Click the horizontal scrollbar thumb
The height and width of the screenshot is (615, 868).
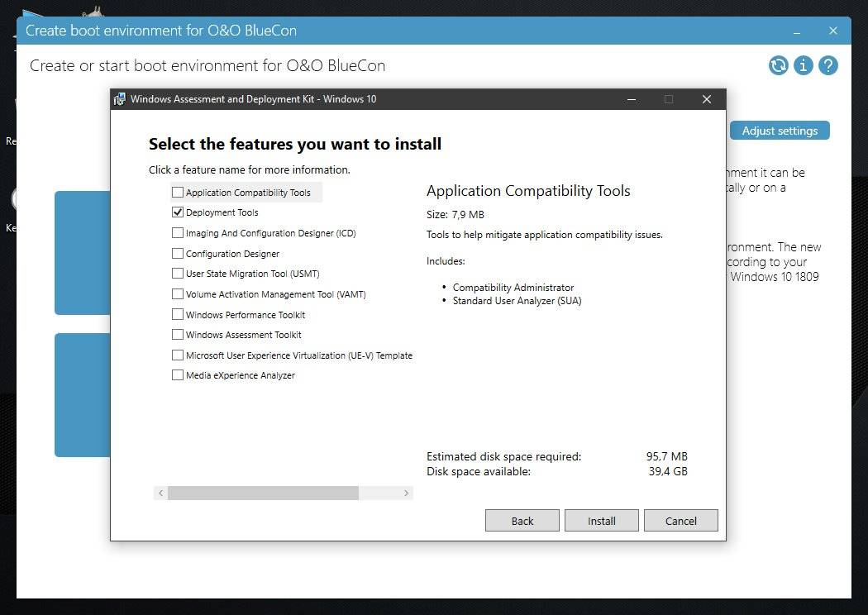click(263, 493)
